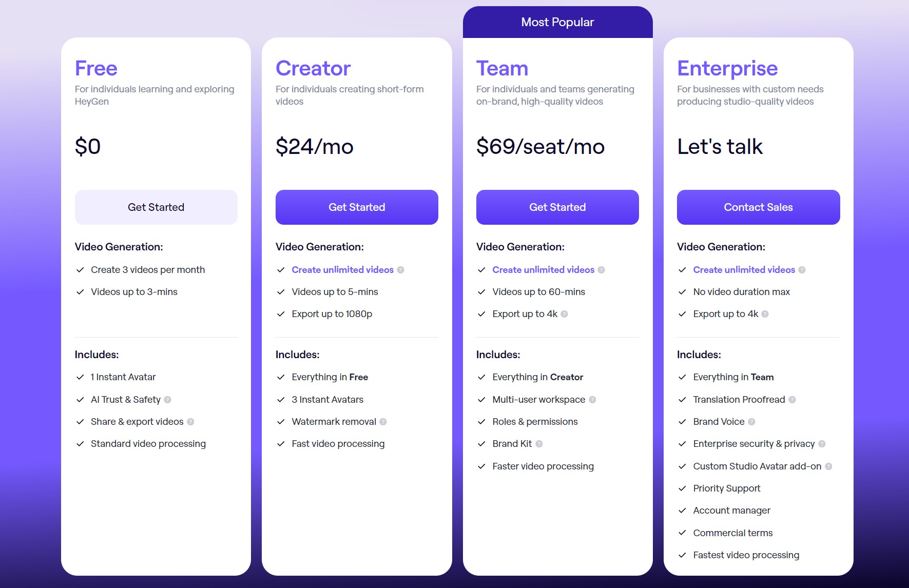Click the Contact Sales button
This screenshot has width=909, height=588.
click(758, 207)
